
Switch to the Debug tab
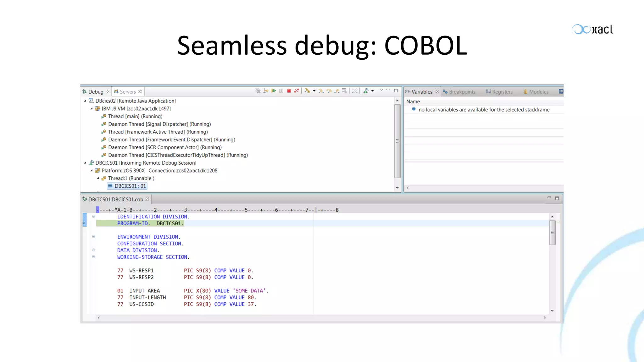click(96, 92)
